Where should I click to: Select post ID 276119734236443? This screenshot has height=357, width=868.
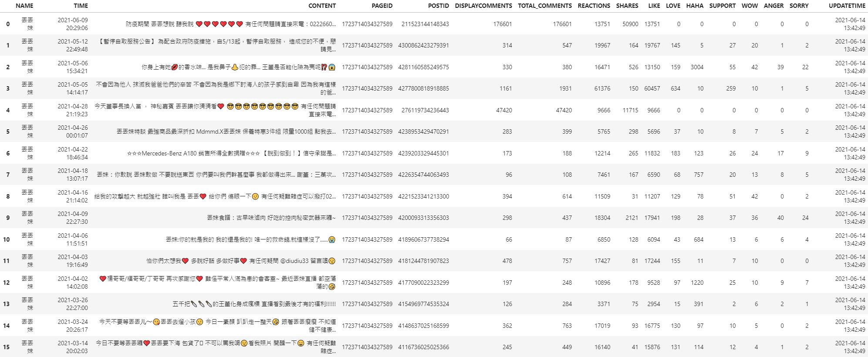[x=425, y=110]
